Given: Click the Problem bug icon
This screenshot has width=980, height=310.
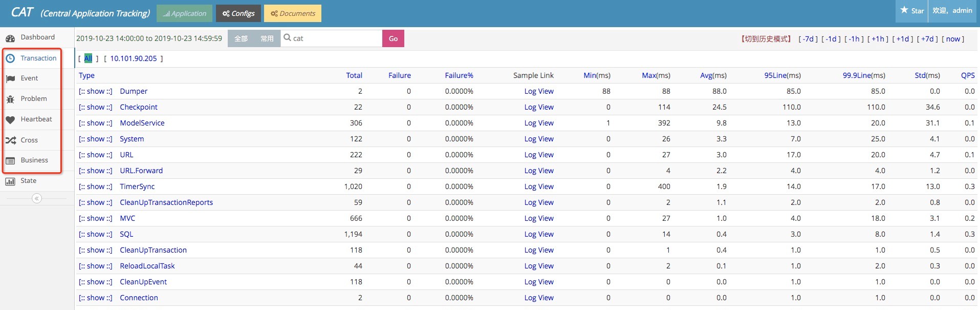Looking at the screenshot, I should pyautogui.click(x=10, y=99).
